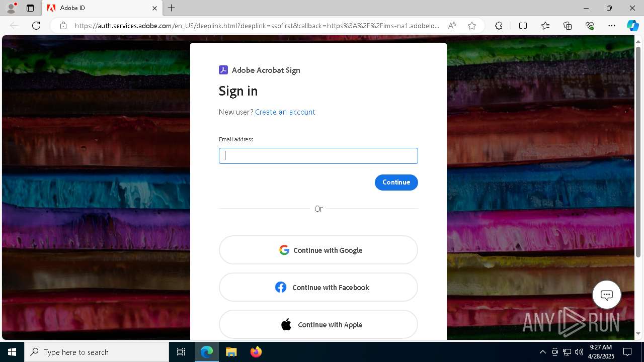Open the Windows Start menu

[12, 352]
